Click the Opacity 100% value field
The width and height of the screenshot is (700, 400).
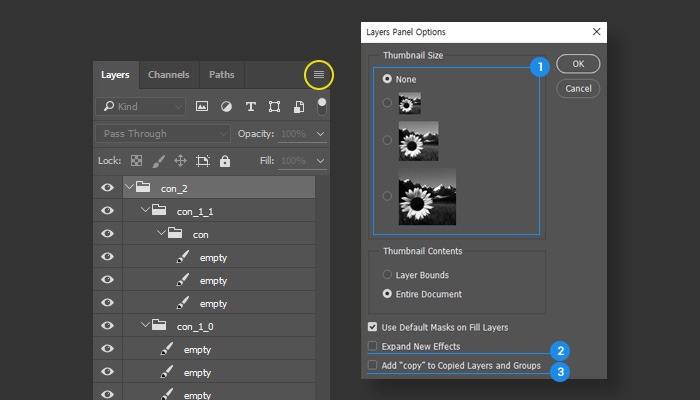coord(293,134)
